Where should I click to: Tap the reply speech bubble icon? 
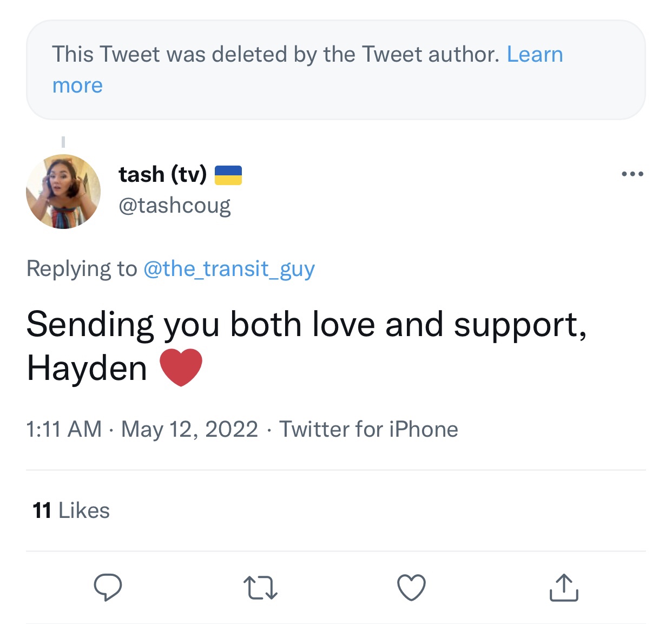(108, 587)
